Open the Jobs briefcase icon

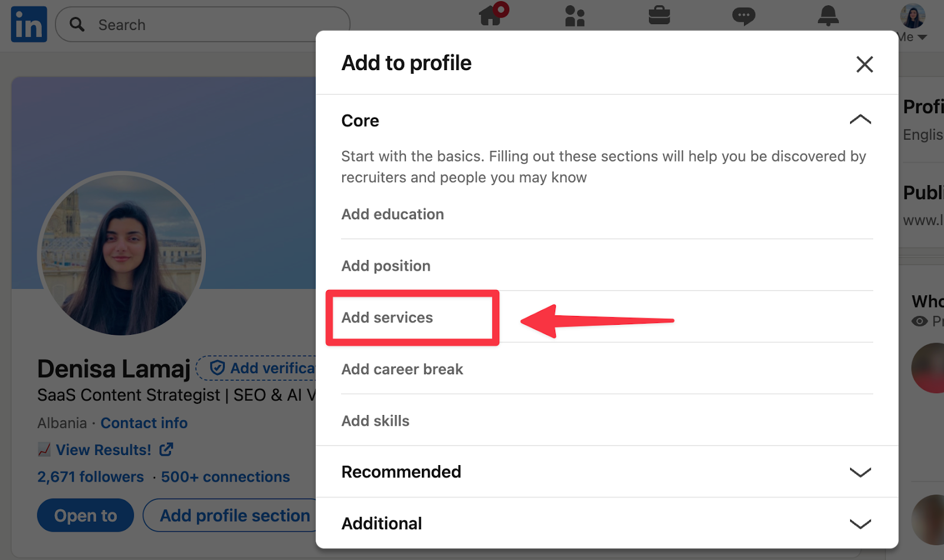pos(659,17)
